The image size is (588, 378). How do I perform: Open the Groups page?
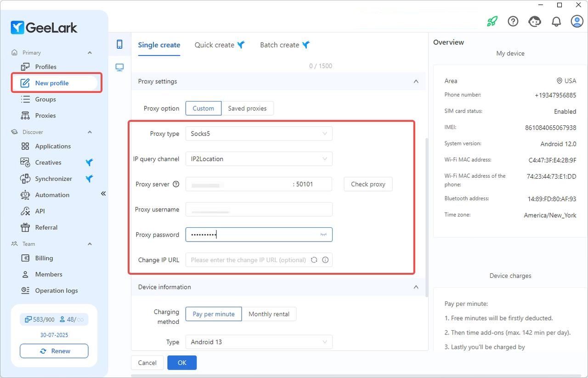tap(45, 99)
